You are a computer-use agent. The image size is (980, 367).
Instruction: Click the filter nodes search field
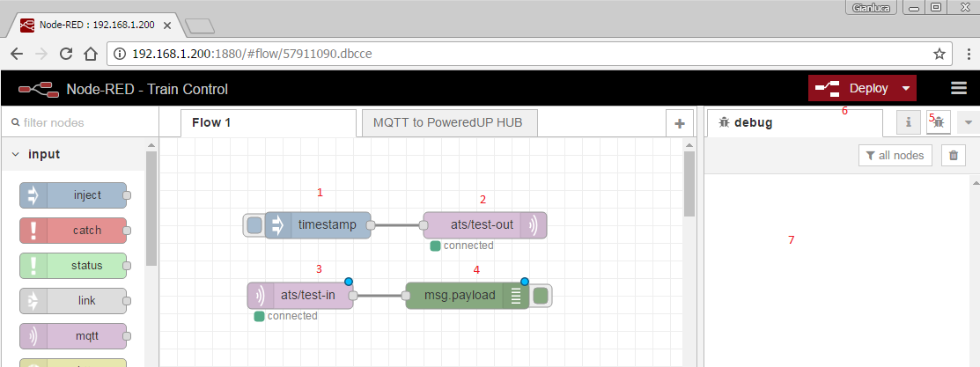79,123
